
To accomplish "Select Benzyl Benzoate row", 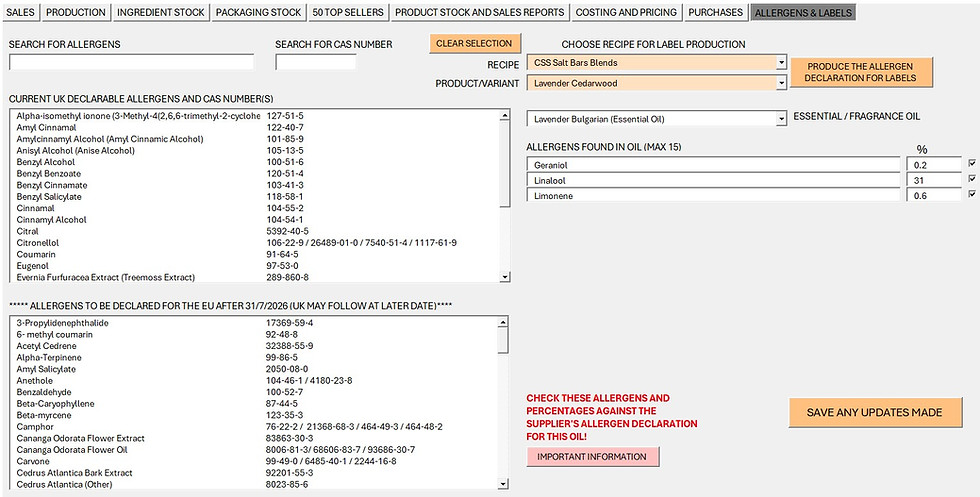I will click(x=254, y=173).
